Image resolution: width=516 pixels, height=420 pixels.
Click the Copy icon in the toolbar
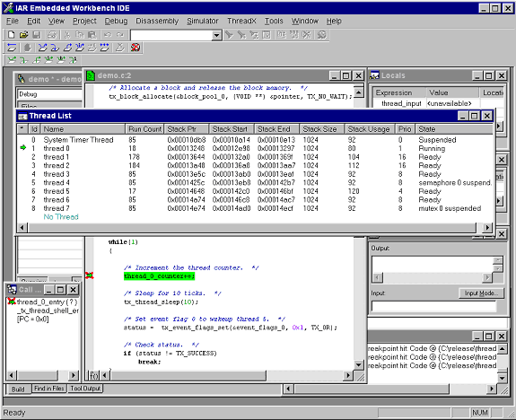pyautogui.click(x=80, y=35)
